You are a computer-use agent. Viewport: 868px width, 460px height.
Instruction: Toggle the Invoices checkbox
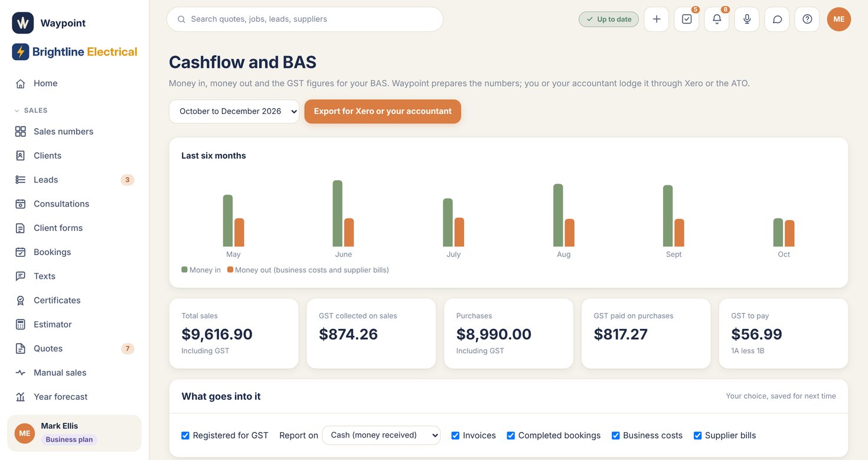(455, 435)
